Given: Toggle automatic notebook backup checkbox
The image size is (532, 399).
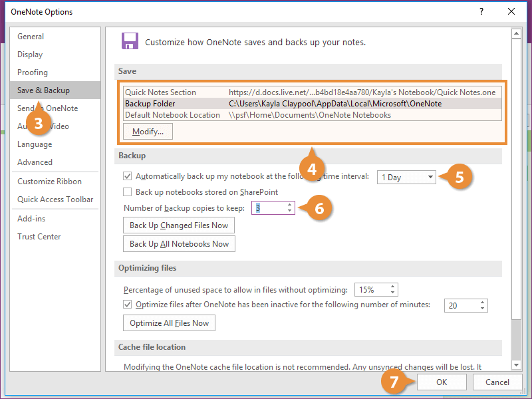Looking at the screenshot, I should click(x=128, y=176).
